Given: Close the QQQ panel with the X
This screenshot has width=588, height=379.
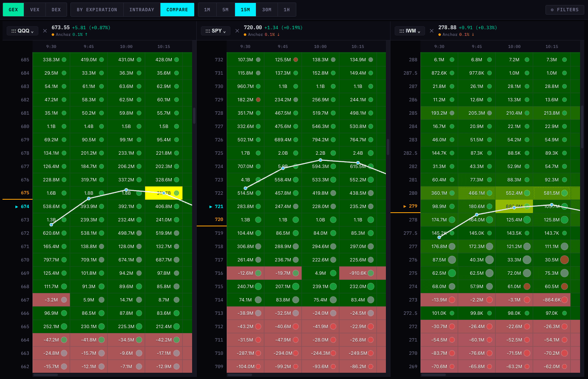Looking at the screenshot, I should click(45, 31).
